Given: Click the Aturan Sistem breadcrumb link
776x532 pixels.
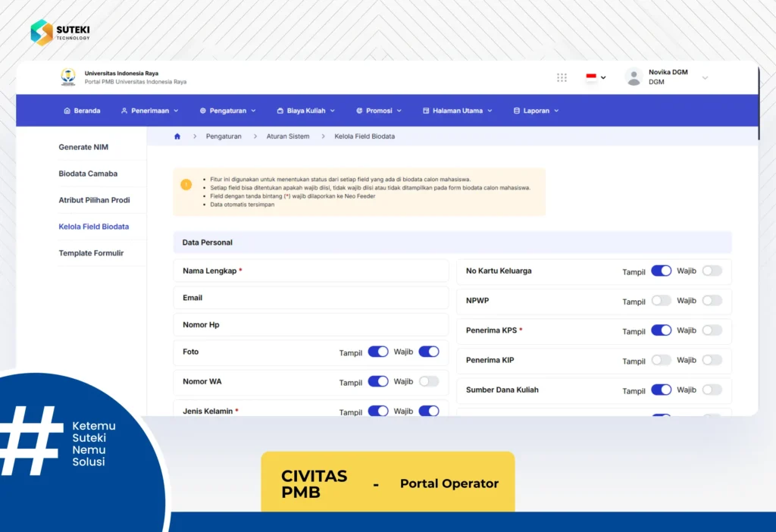Looking at the screenshot, I should coord(288,136).
